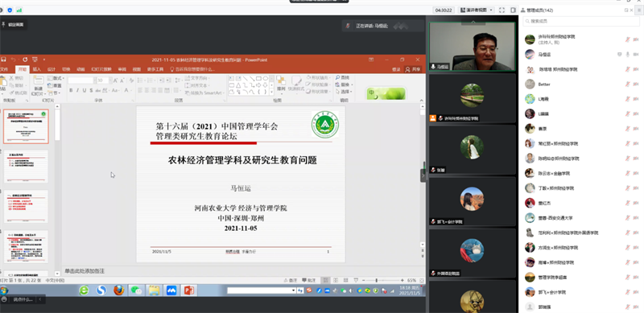Adjust the PowerPoint zoom slider
The height and width of the screenshot is (313, 644).
[x=377, y=280]
